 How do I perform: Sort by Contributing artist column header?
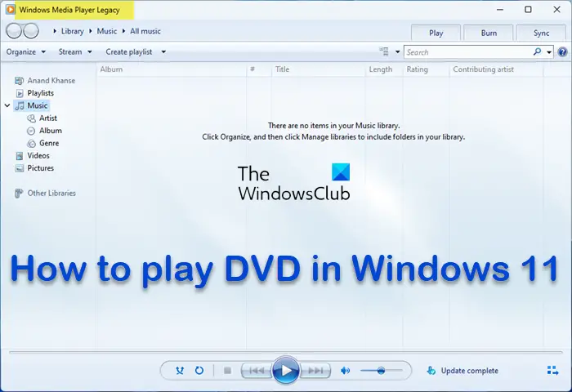tap(496, 69)
